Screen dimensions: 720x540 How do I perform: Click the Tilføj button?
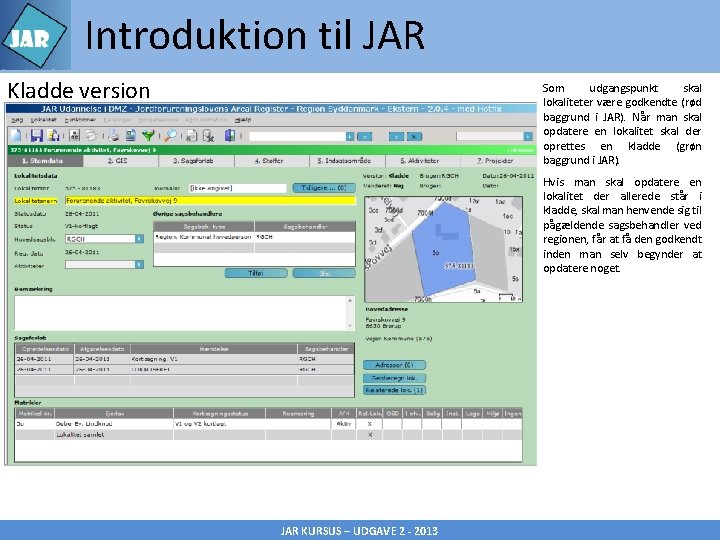pos(256,273)
